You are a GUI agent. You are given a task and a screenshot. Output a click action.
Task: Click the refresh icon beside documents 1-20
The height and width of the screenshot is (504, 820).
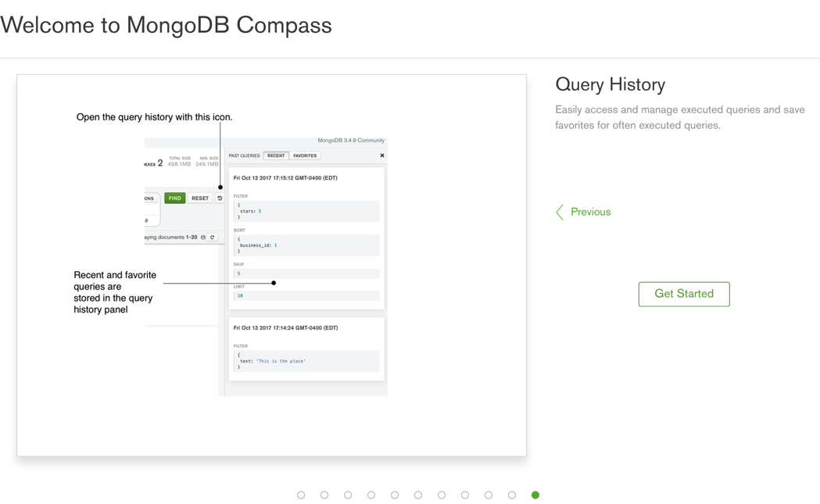tap(213, 238)
